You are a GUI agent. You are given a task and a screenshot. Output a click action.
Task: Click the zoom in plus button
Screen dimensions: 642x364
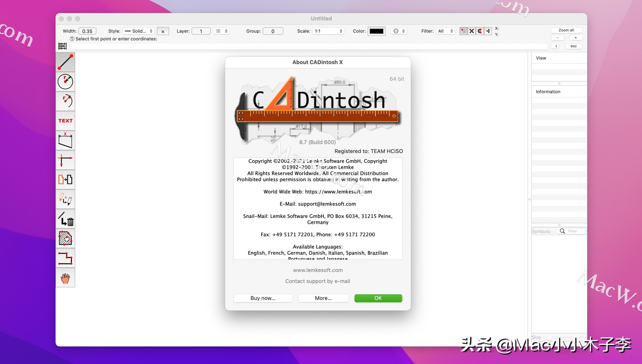click(x=575, y=38)
